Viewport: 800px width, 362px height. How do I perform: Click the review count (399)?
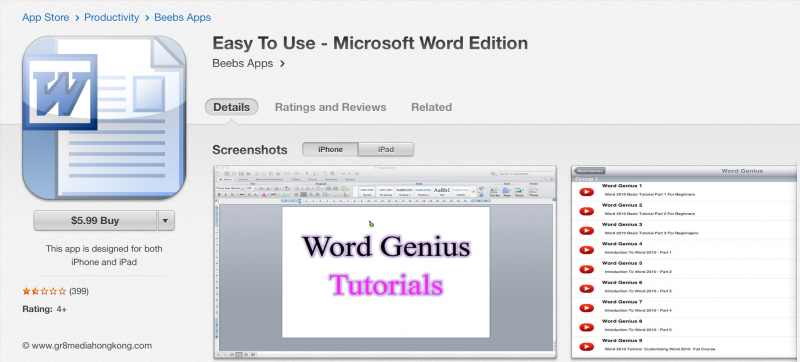point(79,292)
